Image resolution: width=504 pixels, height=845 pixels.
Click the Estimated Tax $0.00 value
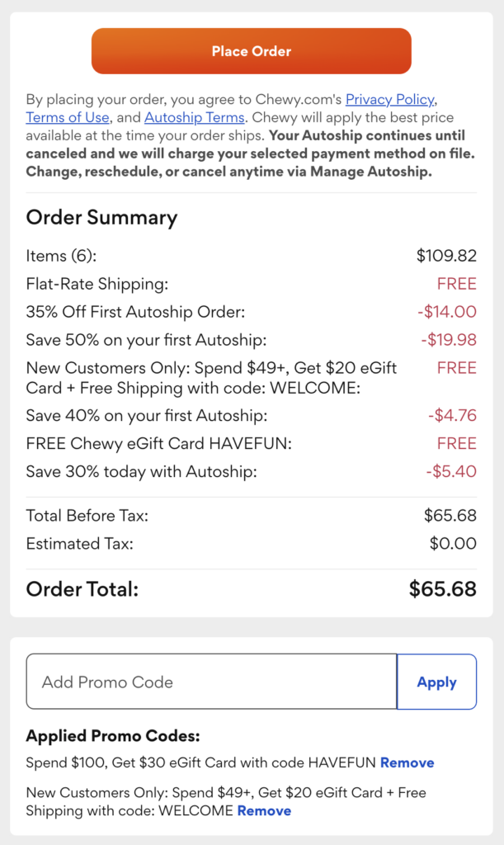pyautogui.click(x=453, y=544)
